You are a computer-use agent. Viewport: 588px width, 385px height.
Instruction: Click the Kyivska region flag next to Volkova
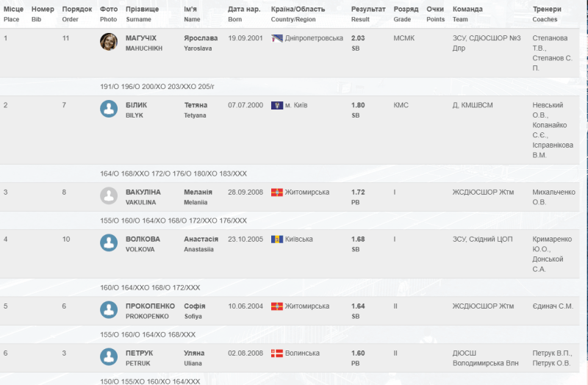[277, 240]
